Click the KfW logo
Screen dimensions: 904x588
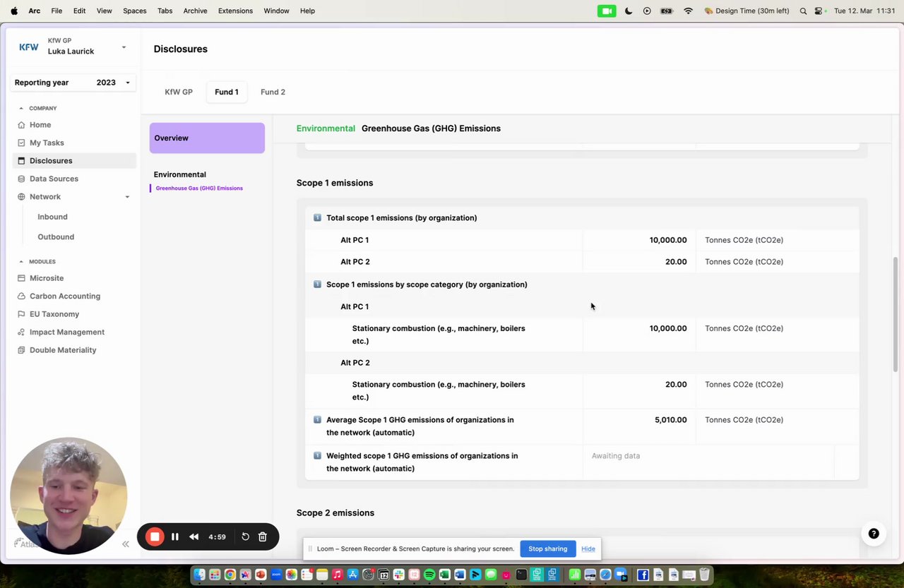pyautogui.click(x=29, y=47)
